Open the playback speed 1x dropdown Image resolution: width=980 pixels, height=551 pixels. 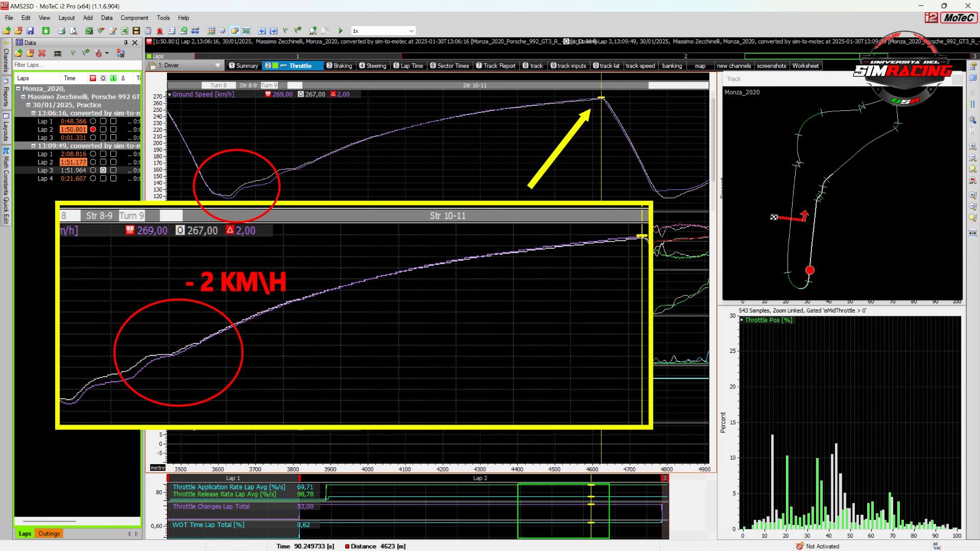click(411, 31)
